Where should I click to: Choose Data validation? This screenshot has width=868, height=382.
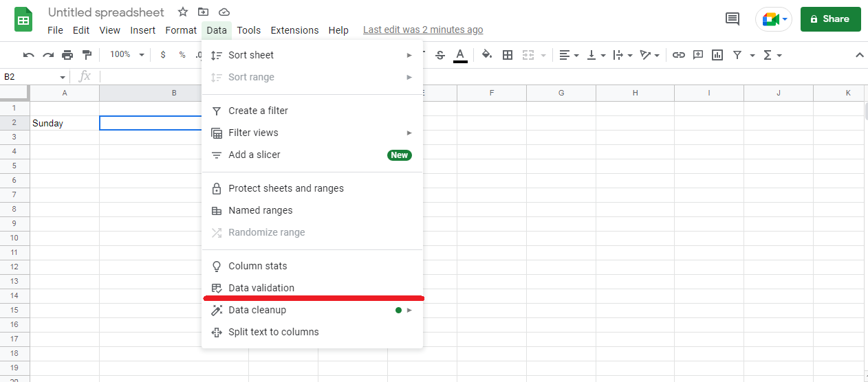(x=312, y=288)
